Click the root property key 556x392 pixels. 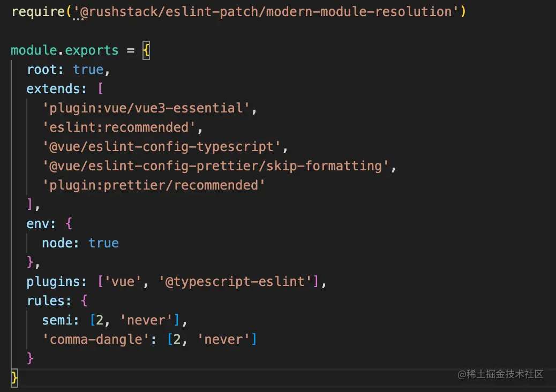coord(42,70)
